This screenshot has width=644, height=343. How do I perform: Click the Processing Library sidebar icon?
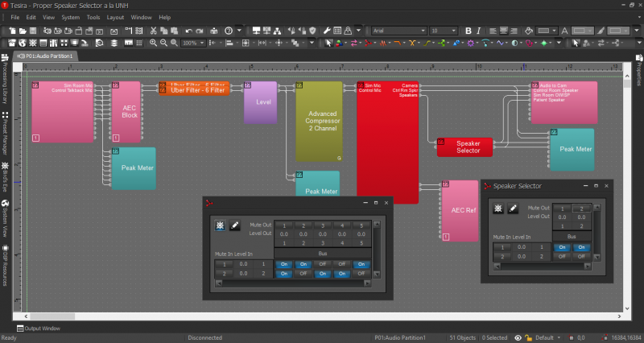point(5,58)
